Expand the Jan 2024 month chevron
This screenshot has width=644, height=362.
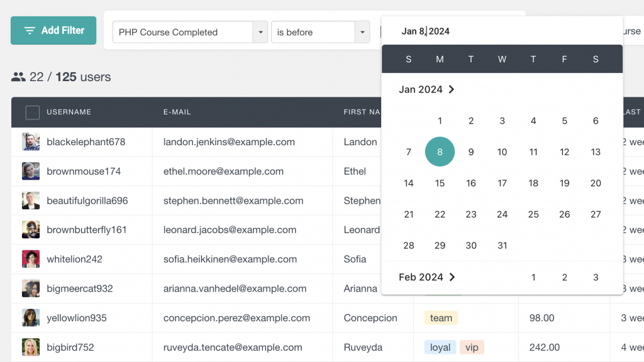(451, 89)
